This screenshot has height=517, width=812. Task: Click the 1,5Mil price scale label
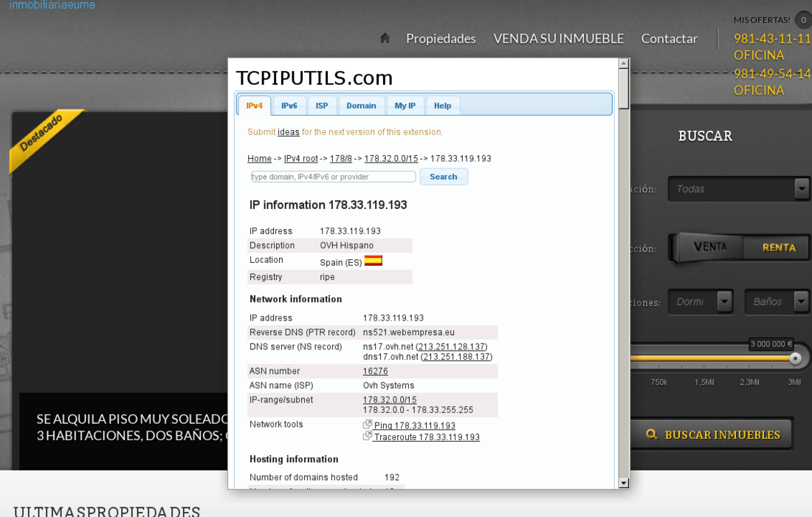point(704,383)
